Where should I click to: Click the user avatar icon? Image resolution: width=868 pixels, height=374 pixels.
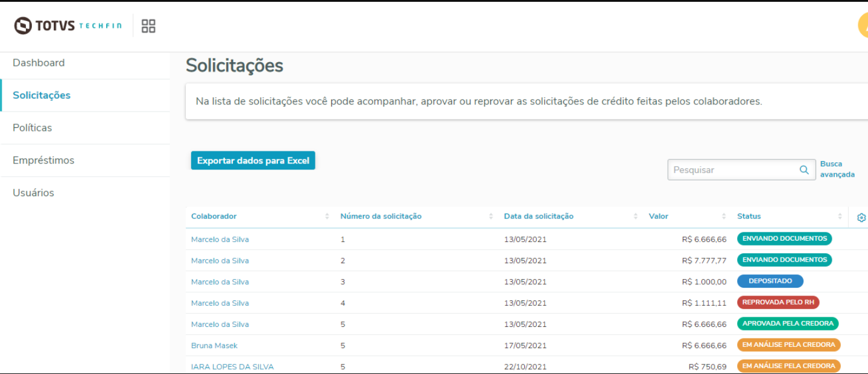(863, 26)
